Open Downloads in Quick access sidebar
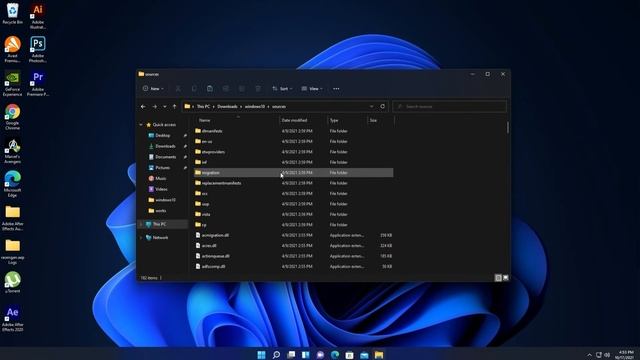 tap(165, 146)
